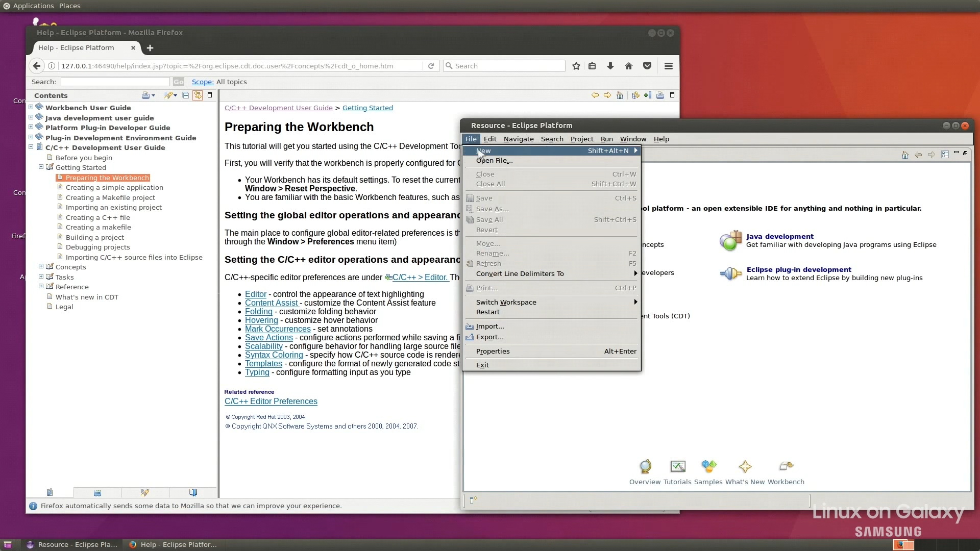Choose Exit in File menu

(551, 365)
